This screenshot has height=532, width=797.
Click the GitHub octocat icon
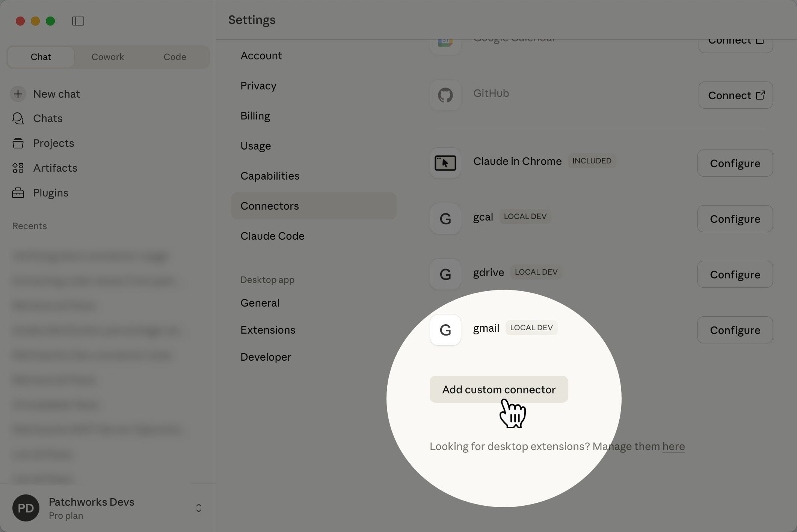[445, 95]
